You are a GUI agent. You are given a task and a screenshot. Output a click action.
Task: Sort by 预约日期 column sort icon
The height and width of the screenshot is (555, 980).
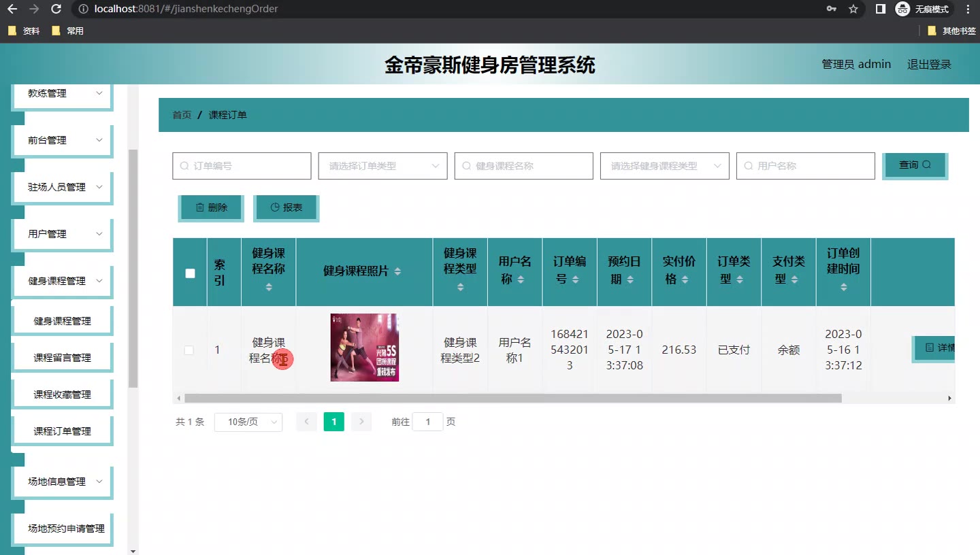pyautogui.click(x=630, y=280)
